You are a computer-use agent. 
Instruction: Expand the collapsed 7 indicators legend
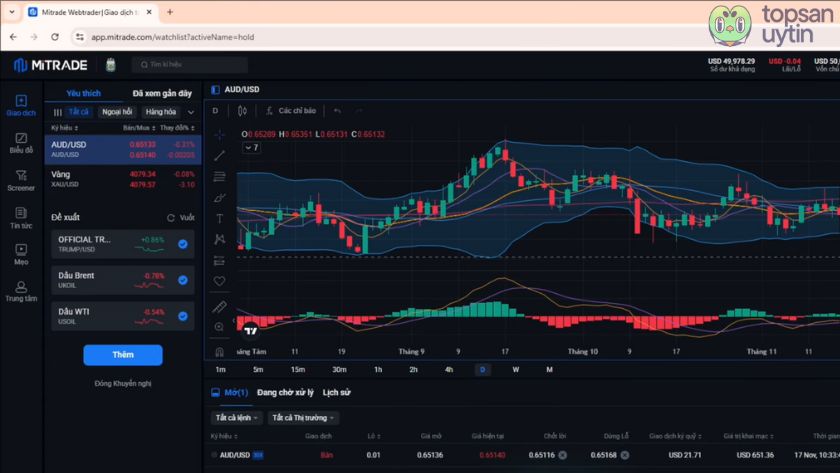[251, 147]
